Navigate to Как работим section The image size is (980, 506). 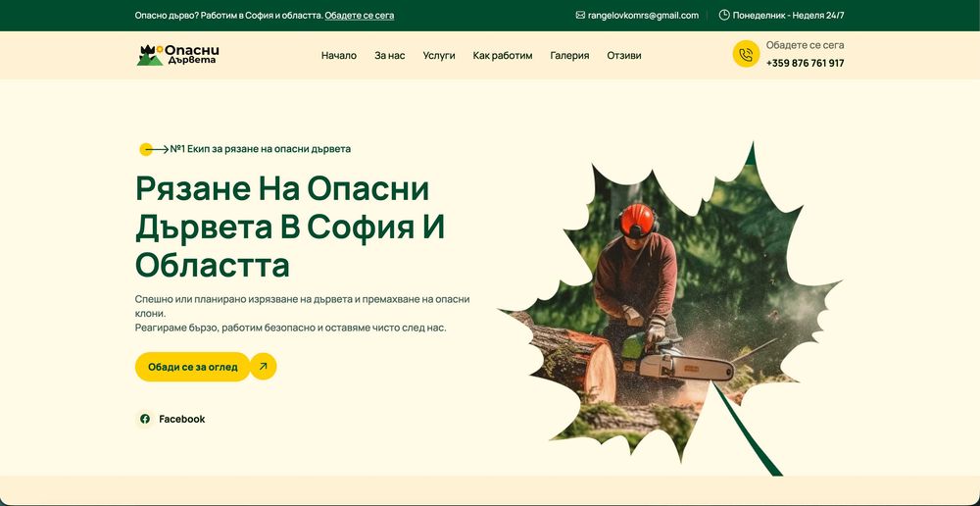503,56
